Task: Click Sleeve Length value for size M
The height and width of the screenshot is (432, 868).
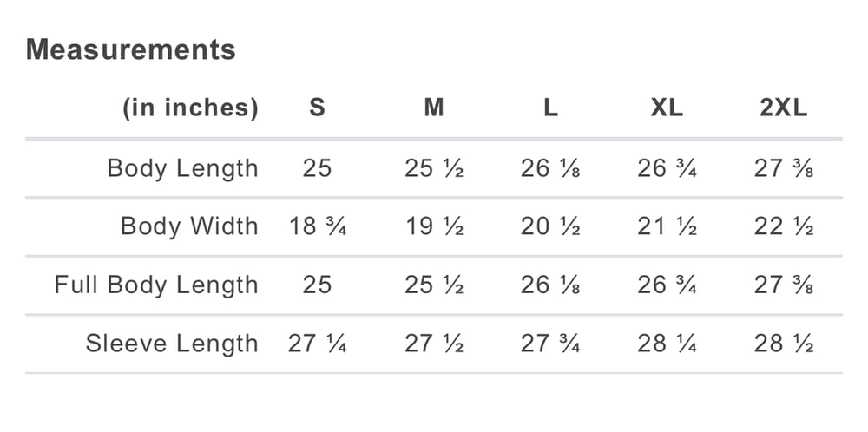Action: pyautogui.click(x=434, y=344)
